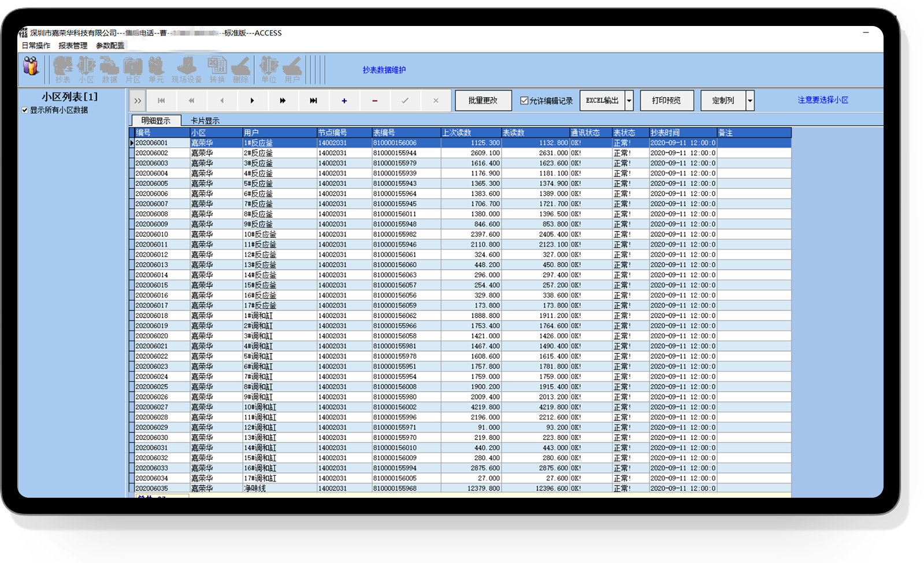This screenshot has width=924, height=563.
Task: Open the 抄表 meter reading tool
Action: 63,70
